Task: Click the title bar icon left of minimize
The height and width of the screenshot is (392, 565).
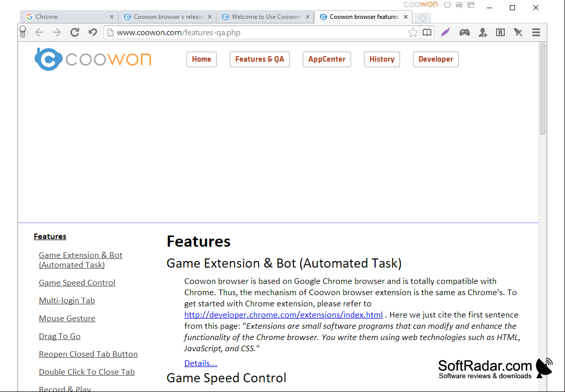Action: point(471,5)
